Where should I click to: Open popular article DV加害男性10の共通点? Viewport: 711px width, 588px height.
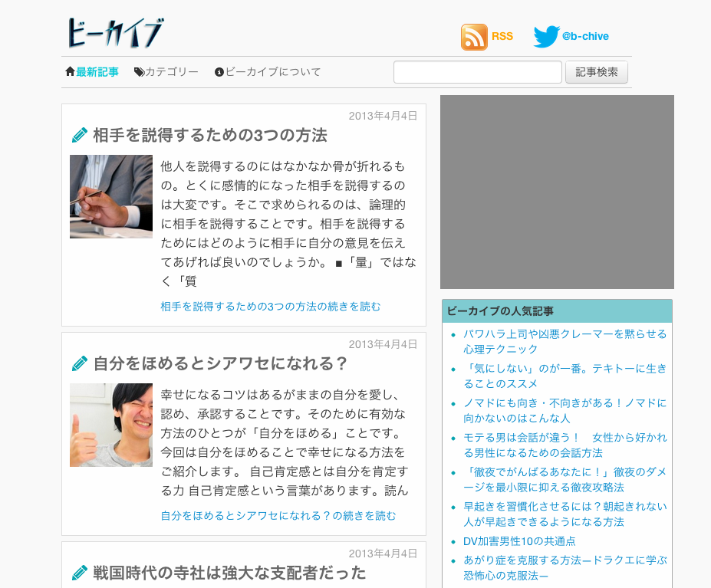[519, 541]
